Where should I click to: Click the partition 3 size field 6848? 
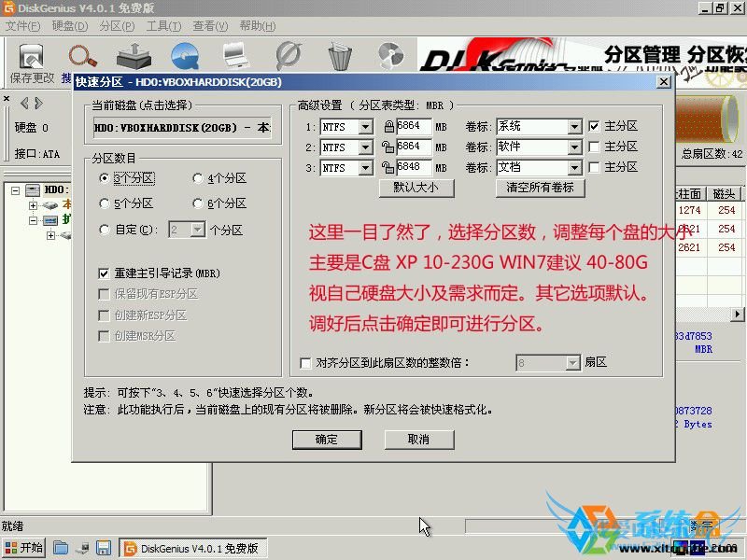[x=414, y=167]
